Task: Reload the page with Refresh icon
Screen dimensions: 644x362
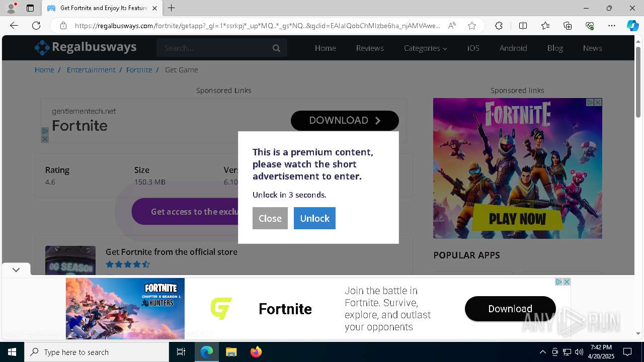Action: coord(36,26)
